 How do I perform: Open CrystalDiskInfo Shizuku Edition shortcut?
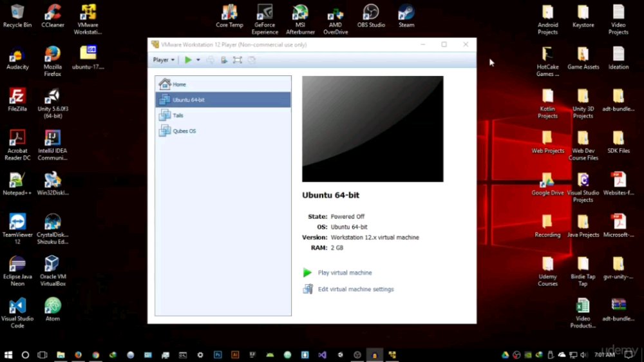53,229
